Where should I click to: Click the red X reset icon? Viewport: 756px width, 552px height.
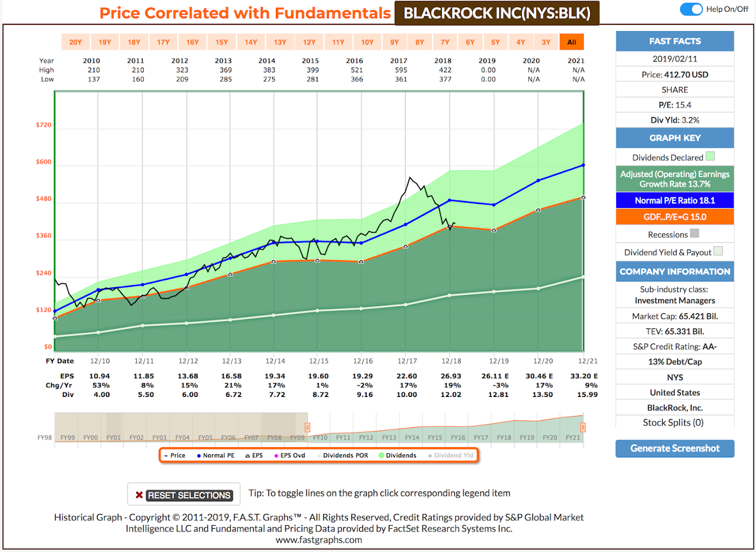(139, 495)
